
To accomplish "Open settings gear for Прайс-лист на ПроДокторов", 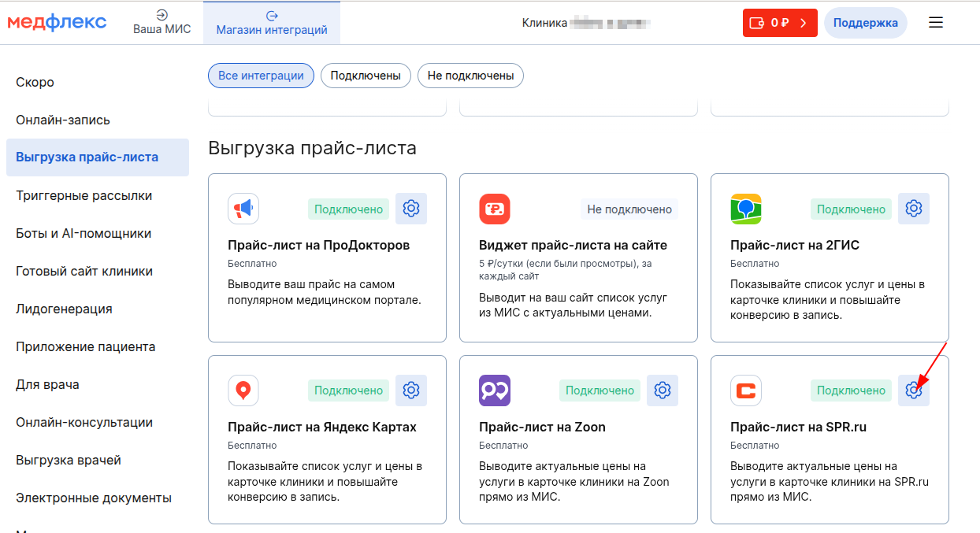I will click(410, 209).
